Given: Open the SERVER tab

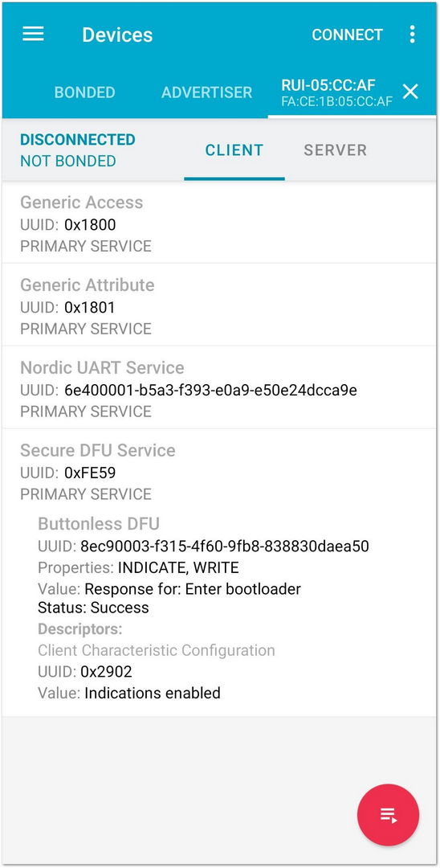Looking at the screenshot, I should 335,150.
